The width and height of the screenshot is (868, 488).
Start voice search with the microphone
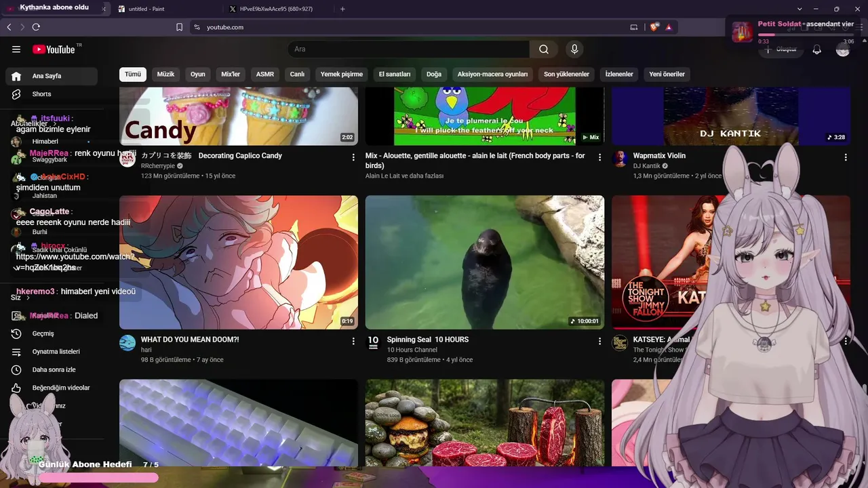574,49
